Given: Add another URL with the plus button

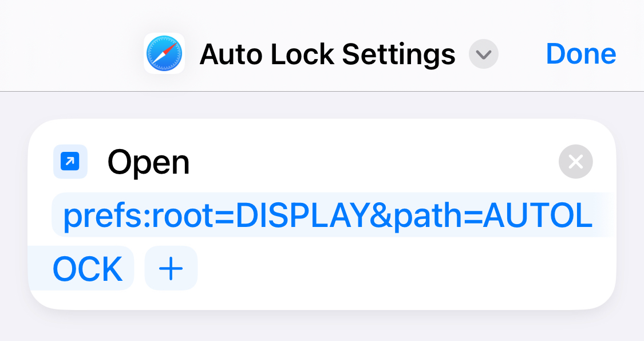Looking at the screenshot, I should point(171,268).
